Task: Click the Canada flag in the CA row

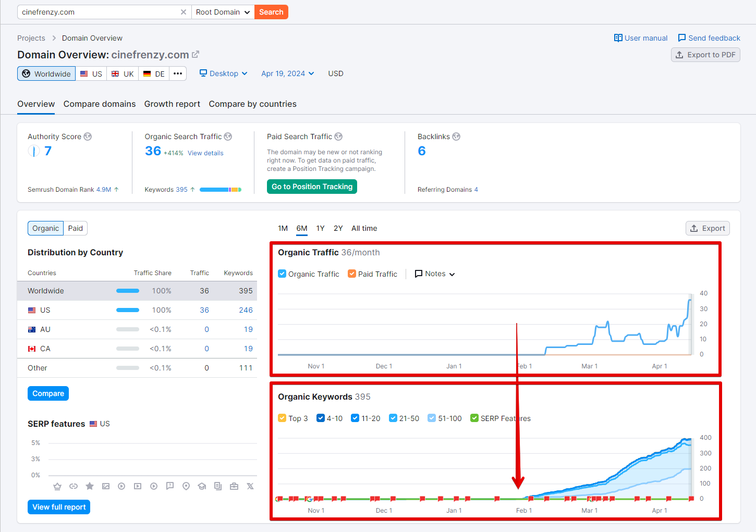Action: click(32, 349)
